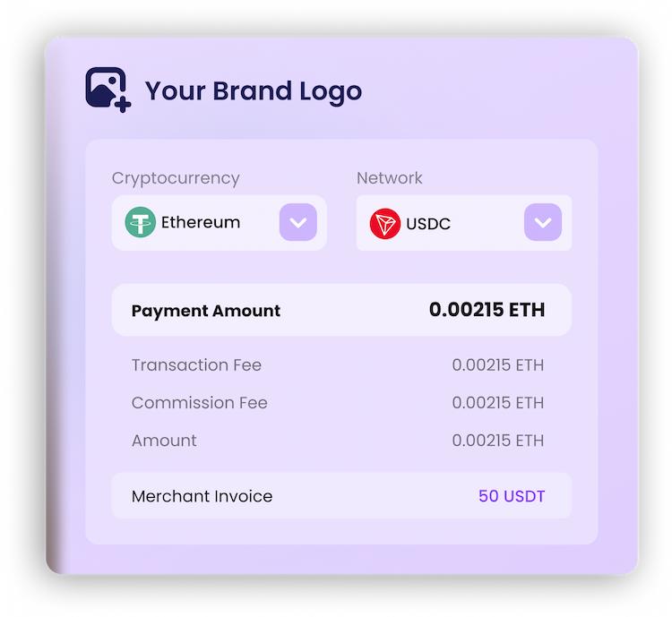Select the Merchant Invoice row
This screenshot has height=617, width=672.
[341, 495]
